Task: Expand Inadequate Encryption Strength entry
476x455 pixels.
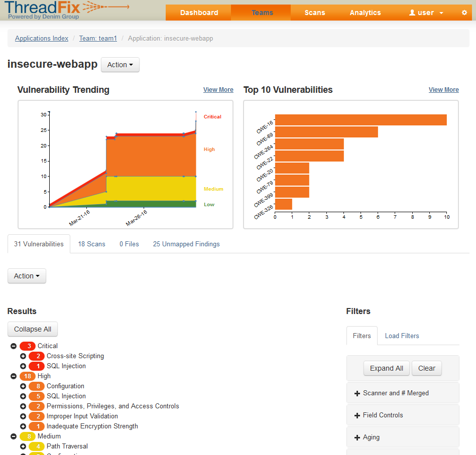Action: click(x=23, y=426)
